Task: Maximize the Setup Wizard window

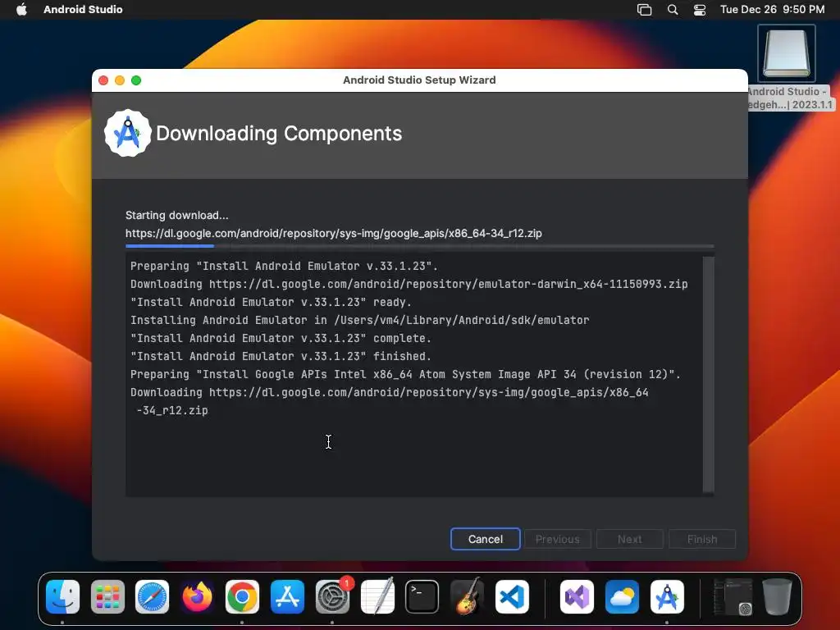Action: [x=136, y=80]
